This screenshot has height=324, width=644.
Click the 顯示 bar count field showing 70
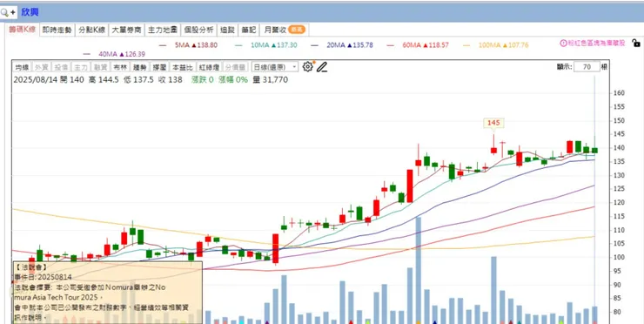pos(587,66)
